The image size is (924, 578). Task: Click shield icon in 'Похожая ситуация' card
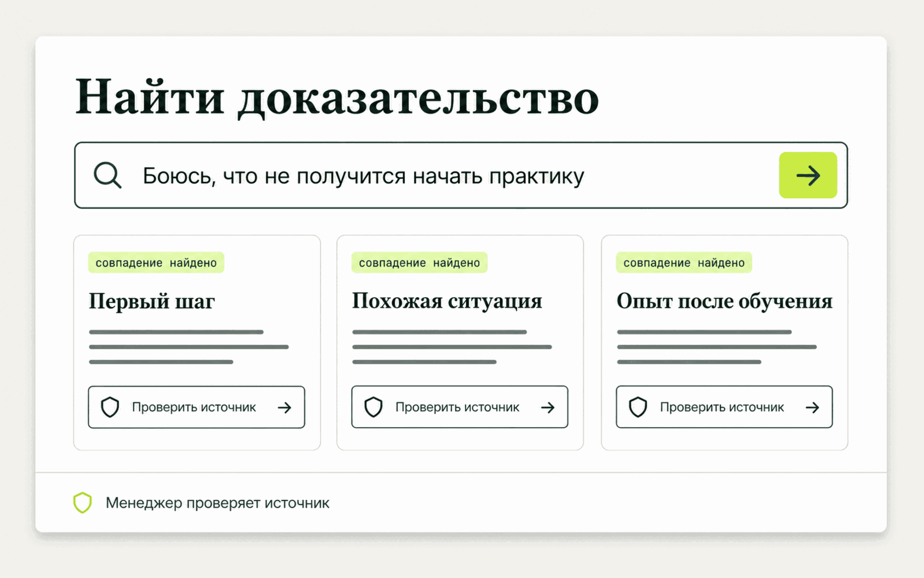pyautogui.click(x=373, y=407)
